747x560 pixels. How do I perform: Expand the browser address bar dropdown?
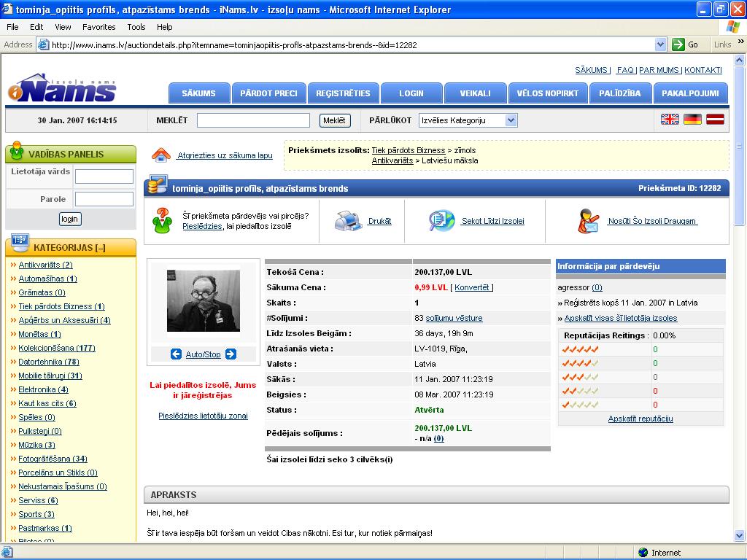coord(660,44)
